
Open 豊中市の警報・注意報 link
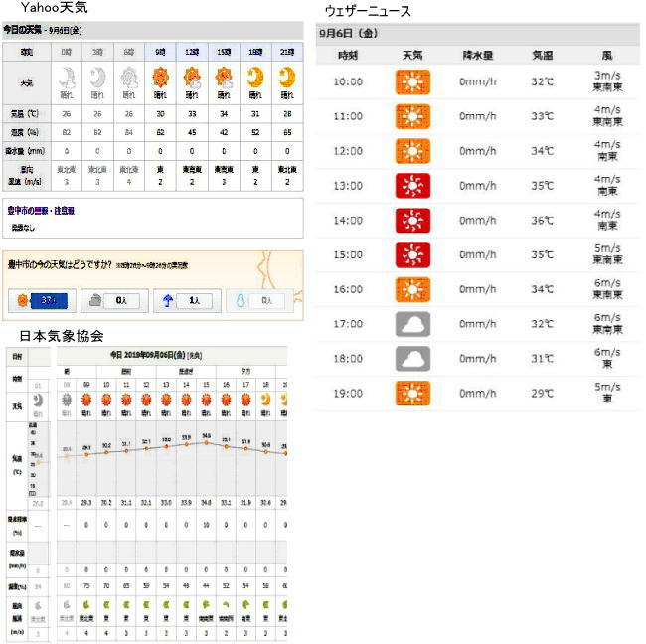[41, 211]
